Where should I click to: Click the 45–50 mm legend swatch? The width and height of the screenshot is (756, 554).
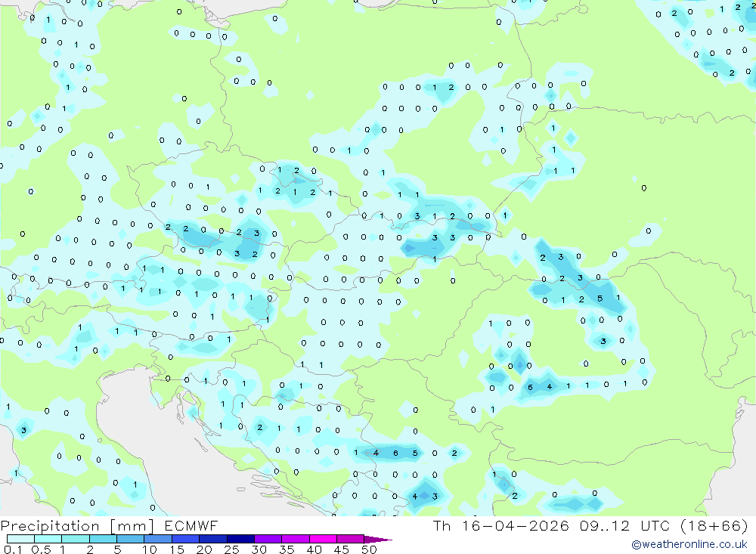pos(351,539)
